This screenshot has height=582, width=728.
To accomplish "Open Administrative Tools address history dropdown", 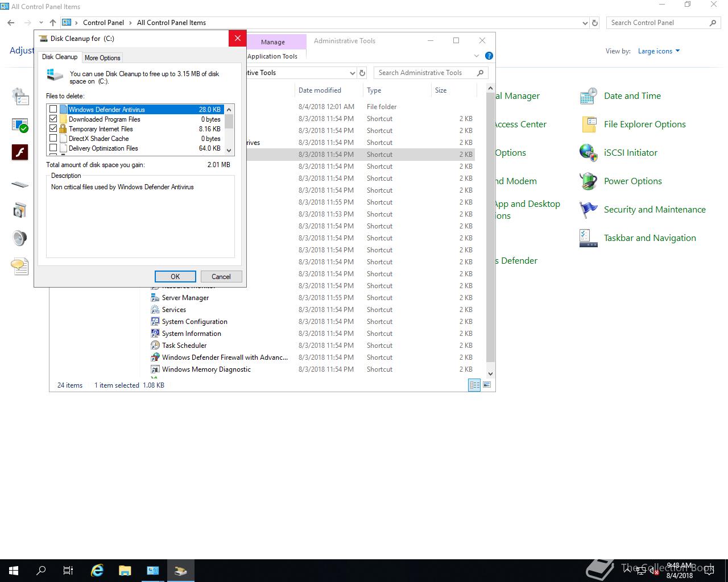I will [352, 73].
